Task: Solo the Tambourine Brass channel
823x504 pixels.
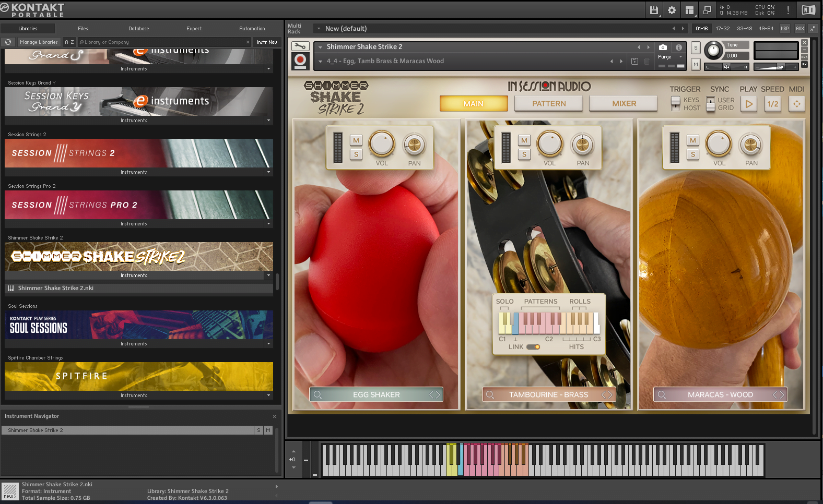Action: coord(524,154)
